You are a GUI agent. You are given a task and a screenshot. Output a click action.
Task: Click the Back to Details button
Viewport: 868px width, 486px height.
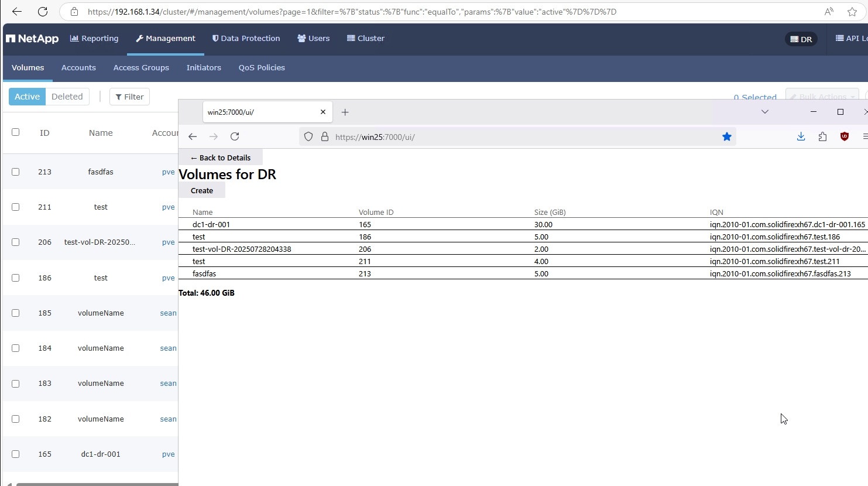221,158
